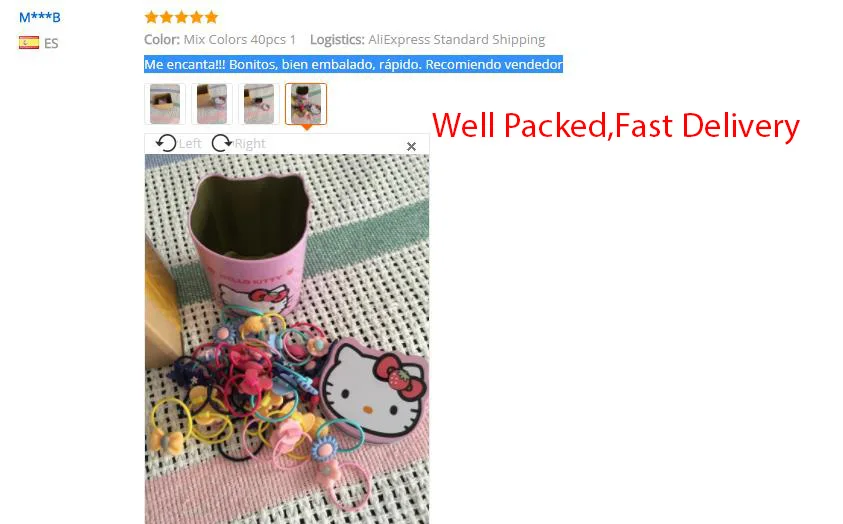Screen dimensions: 843x524
Task: Rotate the photo right with the clockwise arrow
Action: [221, 143]
